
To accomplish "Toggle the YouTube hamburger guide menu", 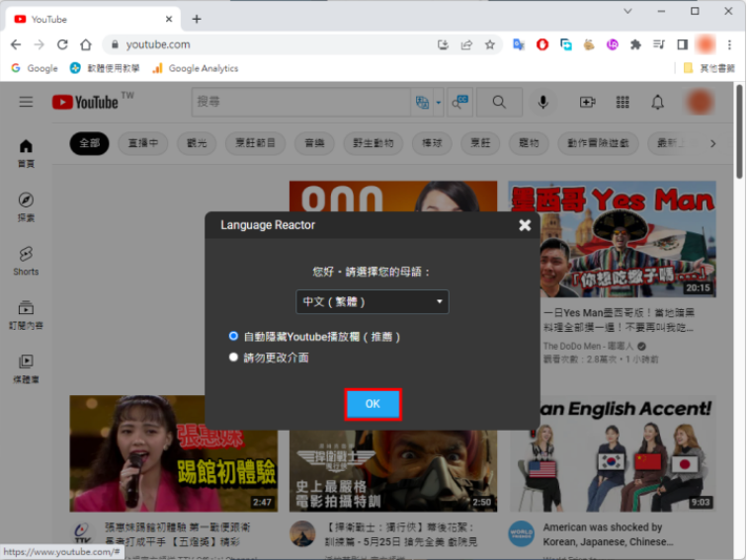I will [x=27, y=102].
